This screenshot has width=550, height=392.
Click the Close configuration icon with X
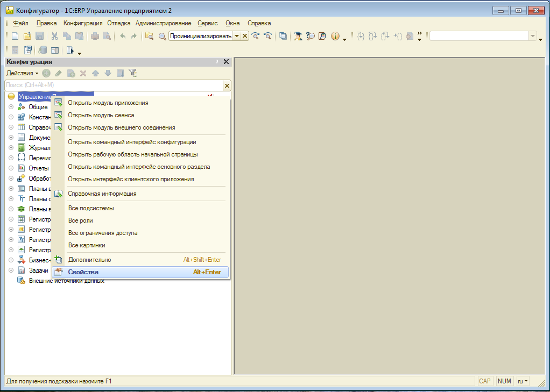[27, 50]
